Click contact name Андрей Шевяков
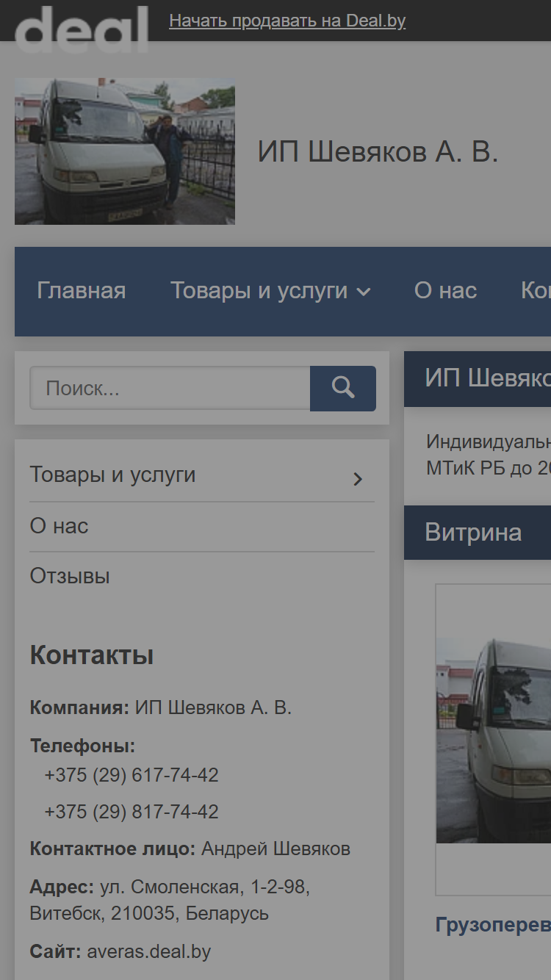 pyautogui.click(x=275, y=849)
